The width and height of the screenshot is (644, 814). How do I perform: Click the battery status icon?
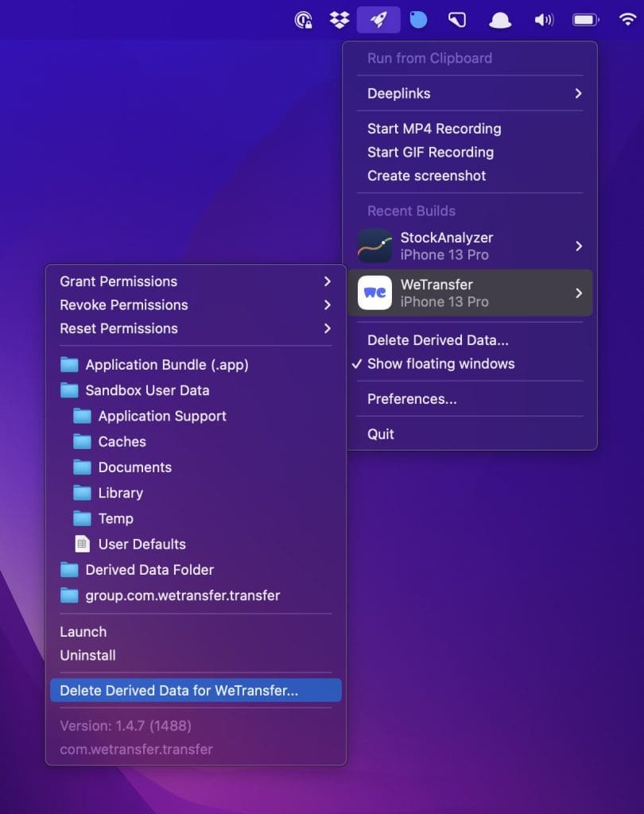tap(586, 20)
